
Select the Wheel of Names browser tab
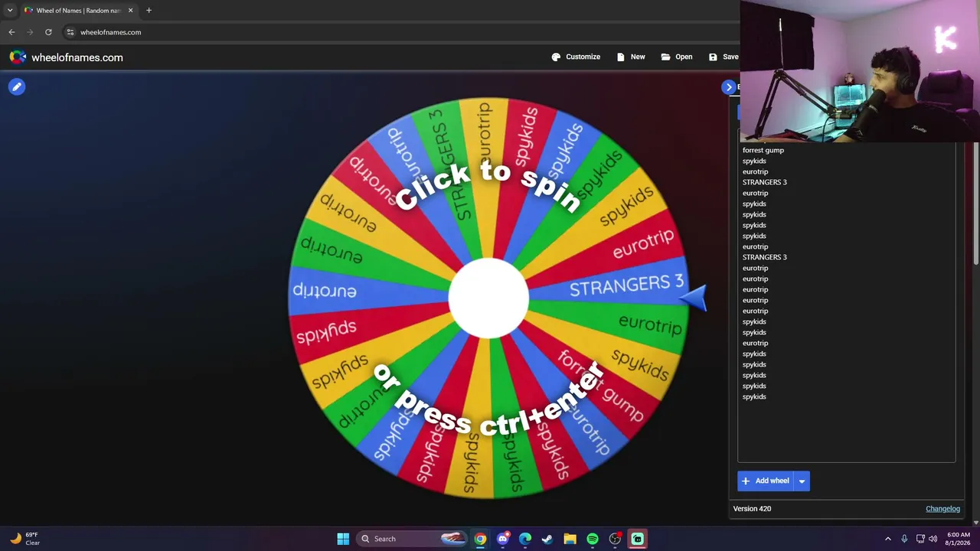click(x=78, y=11)
